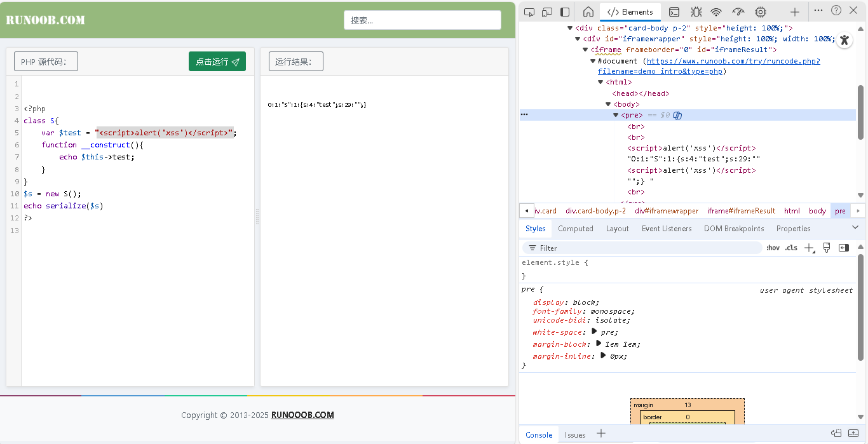Click the margin box in box model
Screen dimensions: 868x444
(688, 405)
